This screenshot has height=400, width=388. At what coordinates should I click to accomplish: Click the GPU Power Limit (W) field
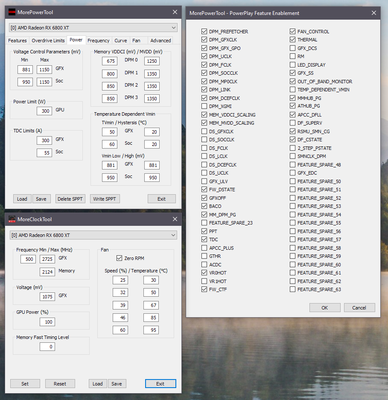(x=44, y=111)
